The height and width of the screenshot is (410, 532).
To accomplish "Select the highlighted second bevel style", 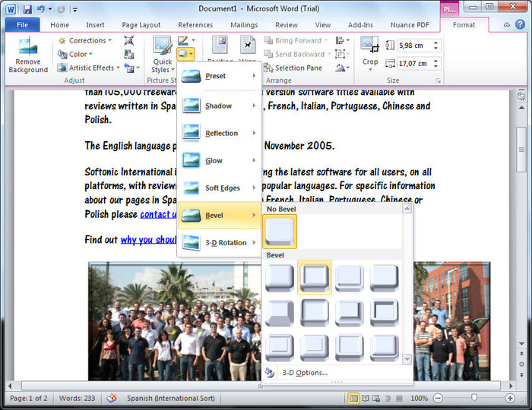I will coord(315,278).
